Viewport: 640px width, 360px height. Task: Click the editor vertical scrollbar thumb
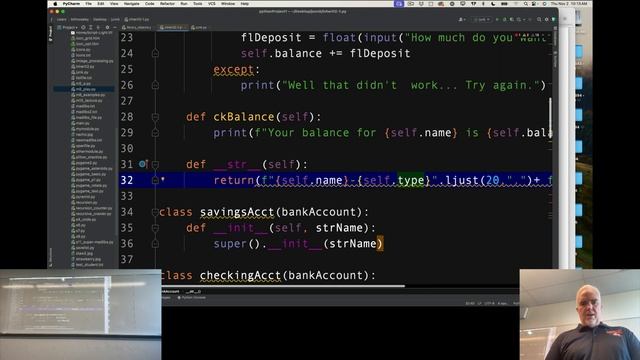[x=551, y=118]
